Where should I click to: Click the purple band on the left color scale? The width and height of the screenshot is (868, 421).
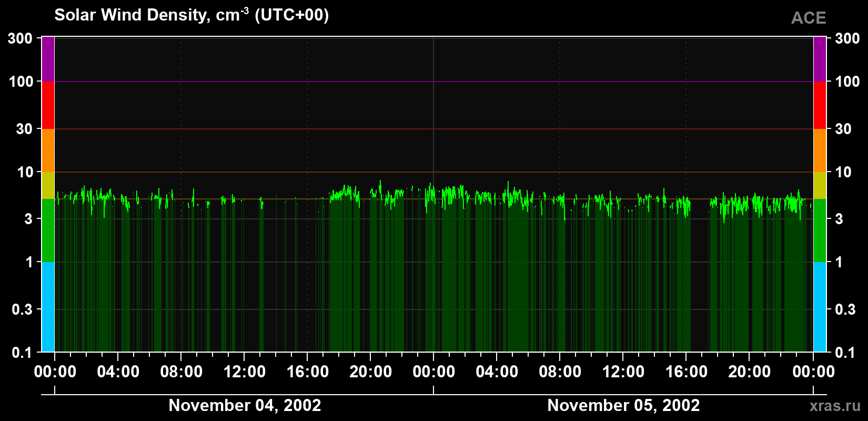48,59
